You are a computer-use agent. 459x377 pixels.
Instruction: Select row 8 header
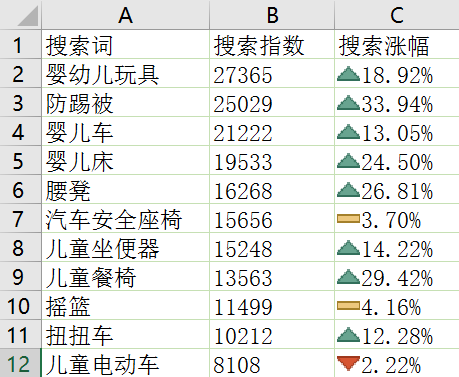[x=20, y=247]
